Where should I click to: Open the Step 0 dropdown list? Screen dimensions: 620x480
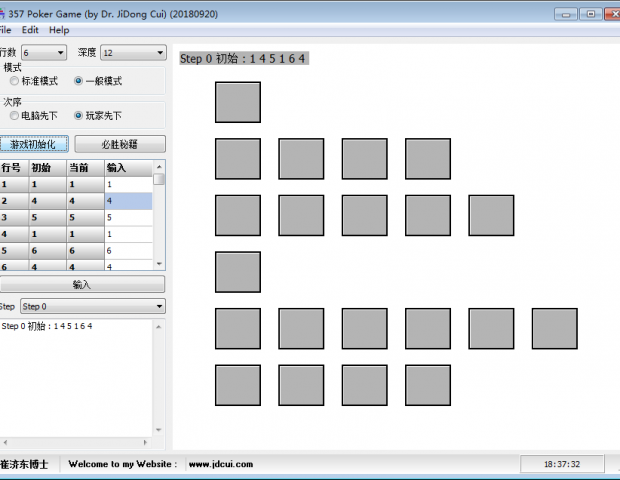pos(93,306)
